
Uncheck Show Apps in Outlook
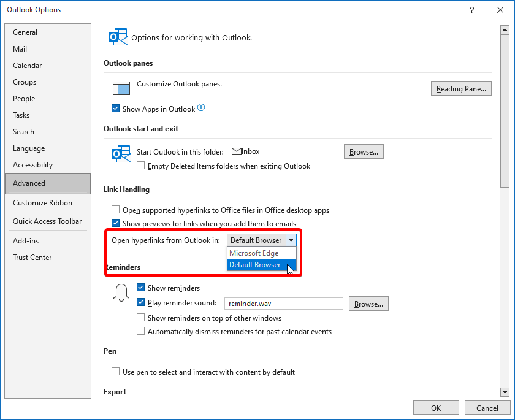click(116, 109)
